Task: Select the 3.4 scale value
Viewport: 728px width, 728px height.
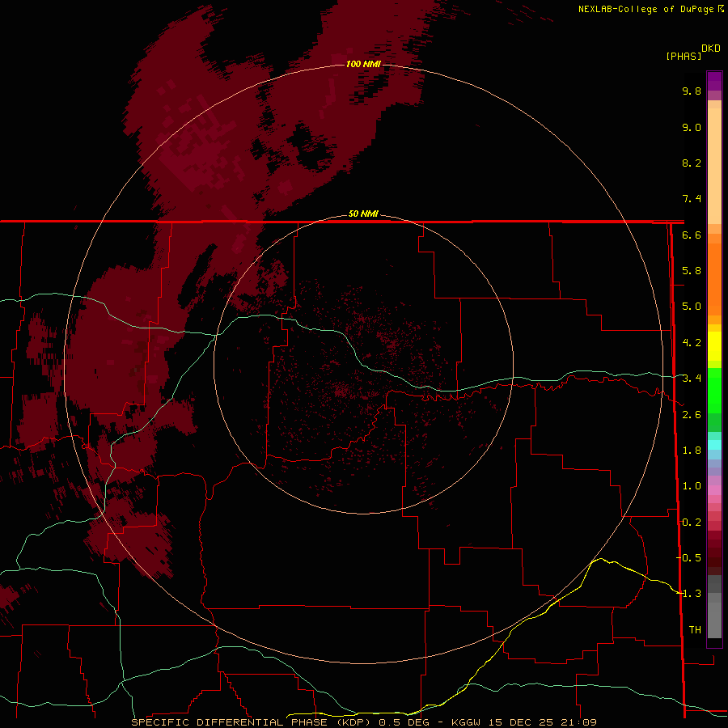Action: tap(692, 379)
